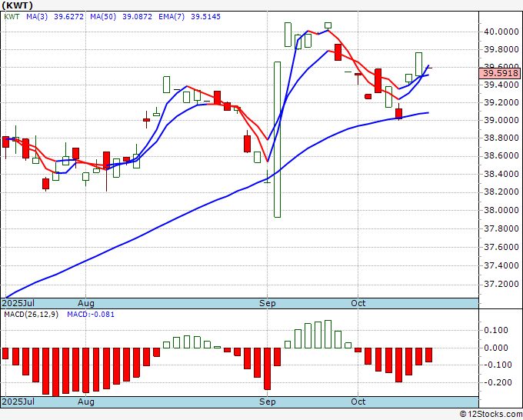Screen dimensions: 523x420
Task: Click the 2025Jul label on MACD timeline
Action: (x=18, y=402)
